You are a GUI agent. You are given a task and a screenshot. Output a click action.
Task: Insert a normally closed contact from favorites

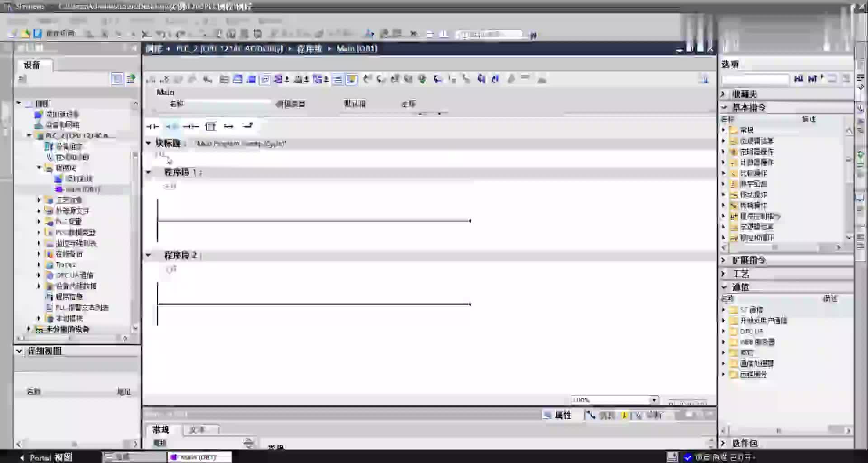click(x=172, y=127)
